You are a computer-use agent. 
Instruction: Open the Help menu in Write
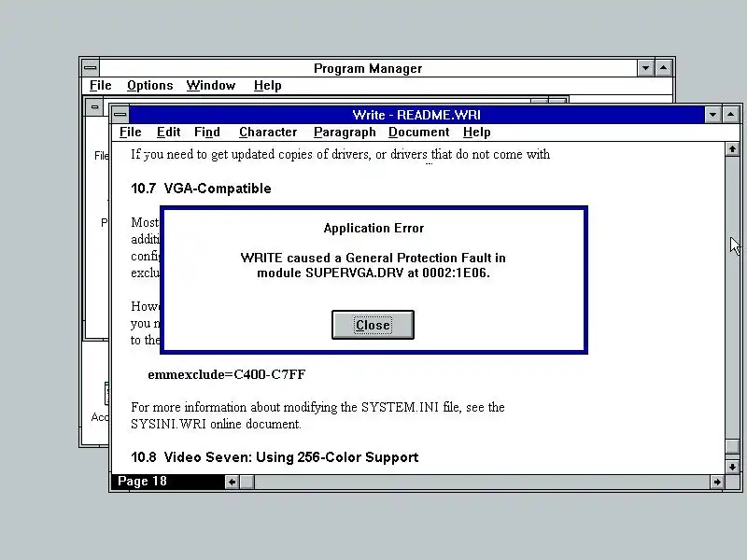476,132
